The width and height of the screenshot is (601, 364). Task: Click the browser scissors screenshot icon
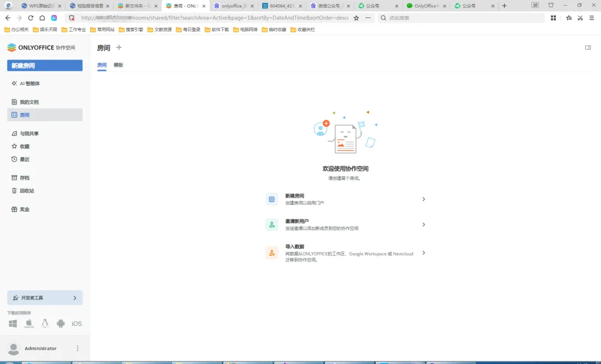pos(580,18)
